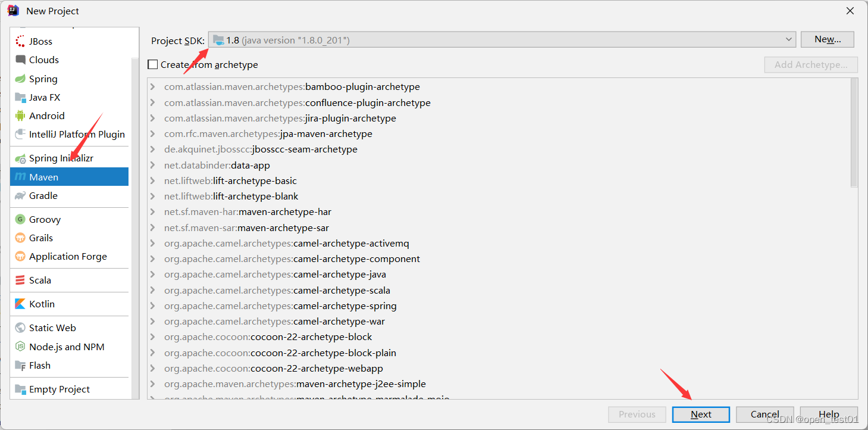The height and width of the screenshot is (430, 868).
Task: Click the Maven 'm' icon
Action: [x=20, y=177]
